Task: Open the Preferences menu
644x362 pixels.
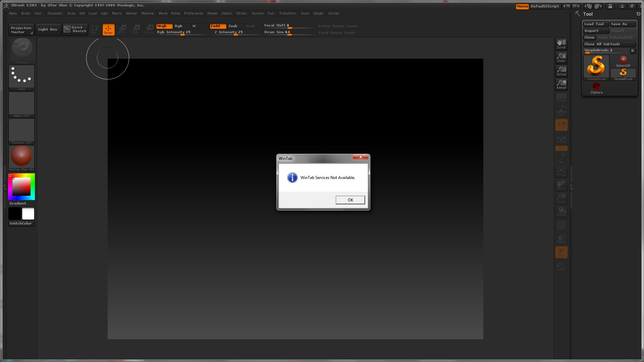Action: [x=194, y=13]
